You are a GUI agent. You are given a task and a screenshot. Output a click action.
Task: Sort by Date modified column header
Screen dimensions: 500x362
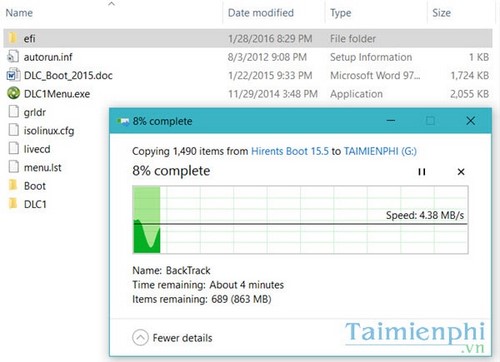261,13
